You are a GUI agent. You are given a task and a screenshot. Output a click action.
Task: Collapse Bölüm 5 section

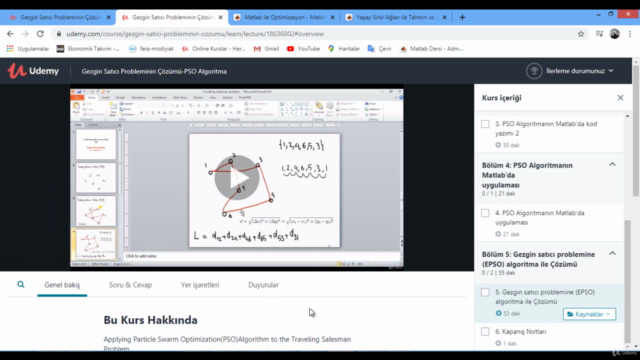coord(612,253)
